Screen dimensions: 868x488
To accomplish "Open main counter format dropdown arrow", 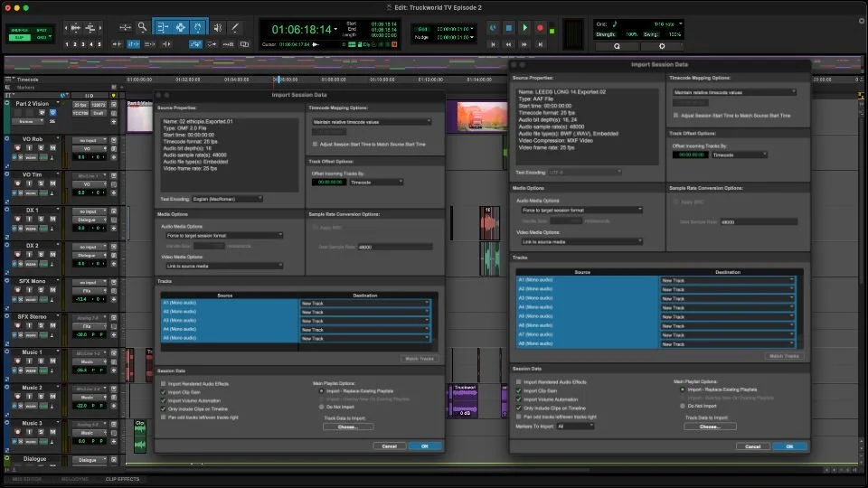I will [335, 29].
